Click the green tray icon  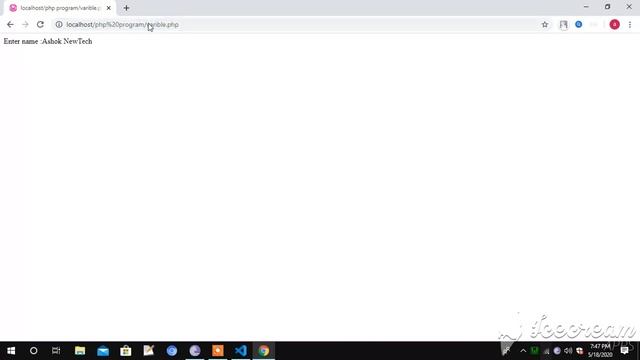534,351
